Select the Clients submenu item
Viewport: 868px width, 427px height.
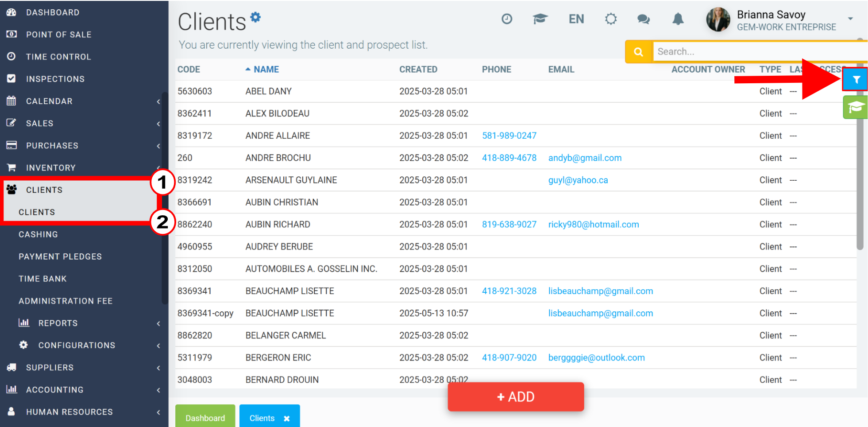37,212
